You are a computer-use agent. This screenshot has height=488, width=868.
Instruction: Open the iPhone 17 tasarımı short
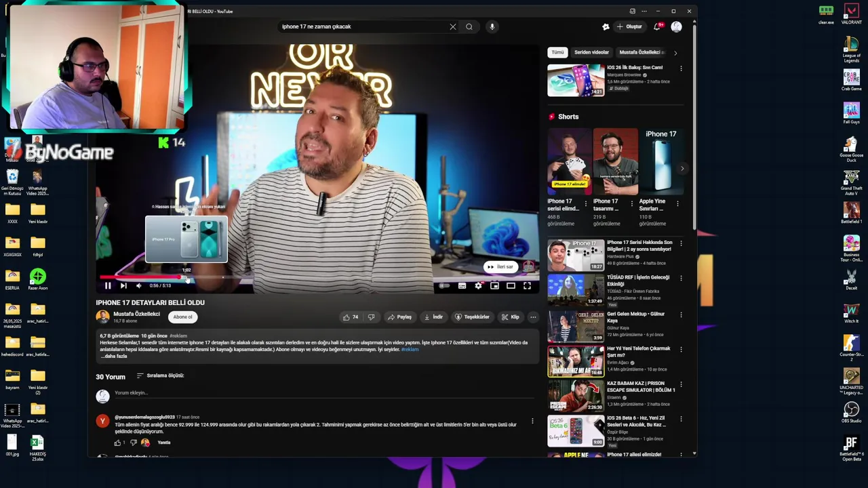(615, 161)
